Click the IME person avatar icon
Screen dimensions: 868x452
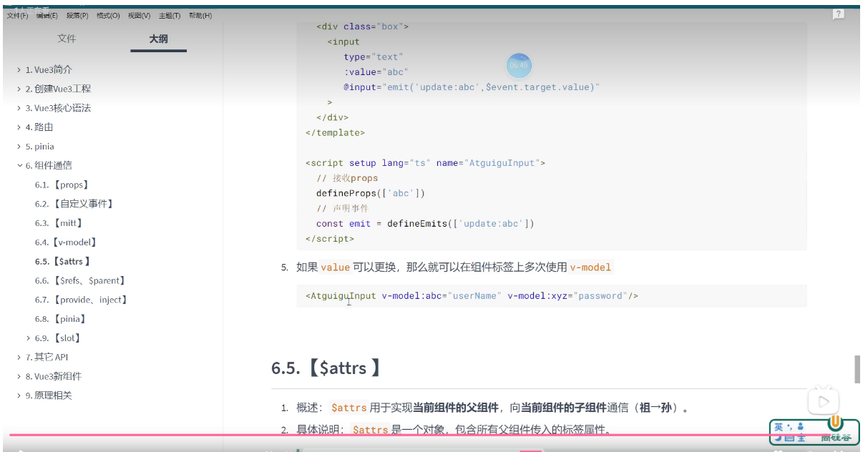point(801,426)
